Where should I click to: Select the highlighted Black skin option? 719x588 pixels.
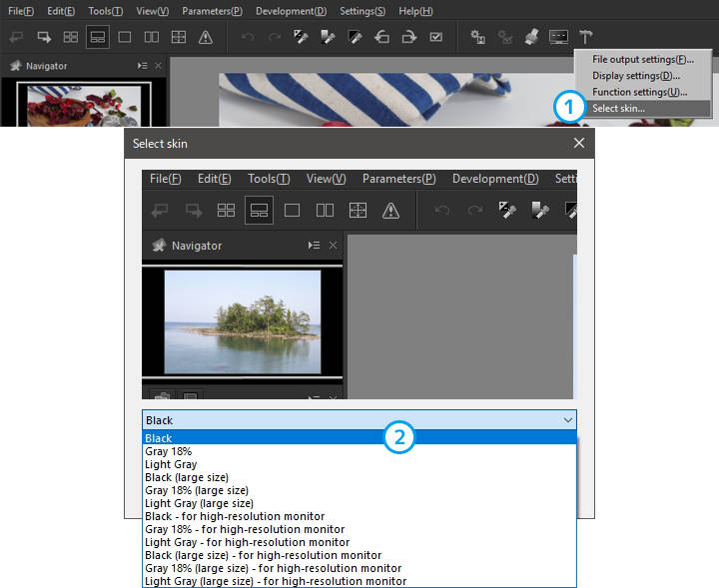point(359,438)
